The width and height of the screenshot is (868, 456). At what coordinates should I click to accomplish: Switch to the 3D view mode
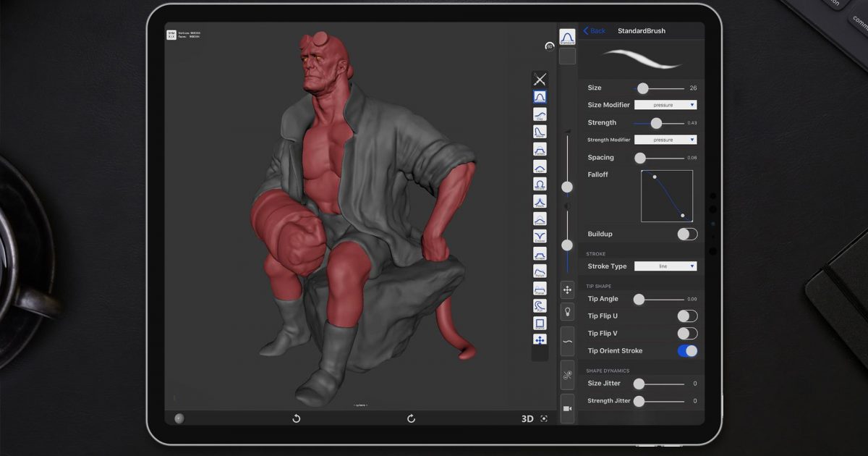(527, 418)
